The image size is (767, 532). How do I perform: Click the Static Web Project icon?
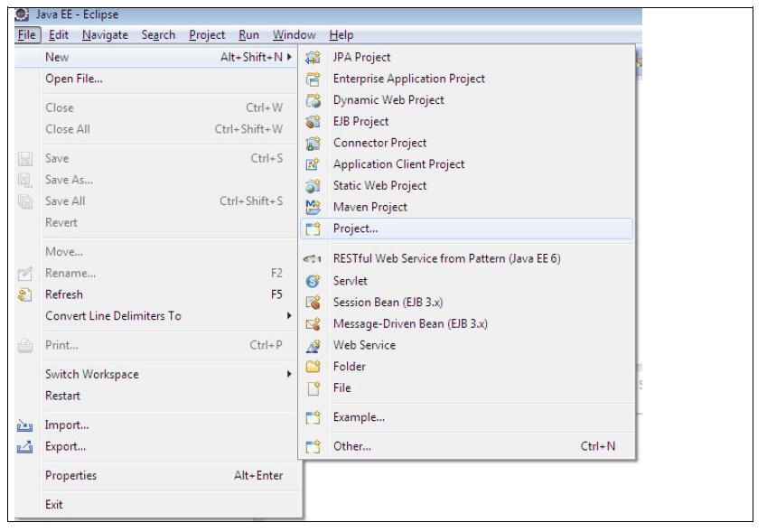313,186
